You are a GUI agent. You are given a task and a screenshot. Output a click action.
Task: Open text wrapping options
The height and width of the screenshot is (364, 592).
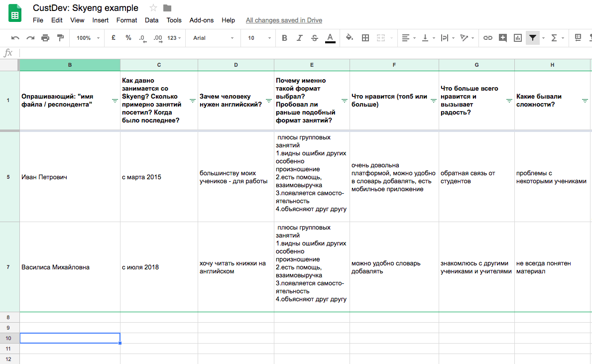point(448,38)
